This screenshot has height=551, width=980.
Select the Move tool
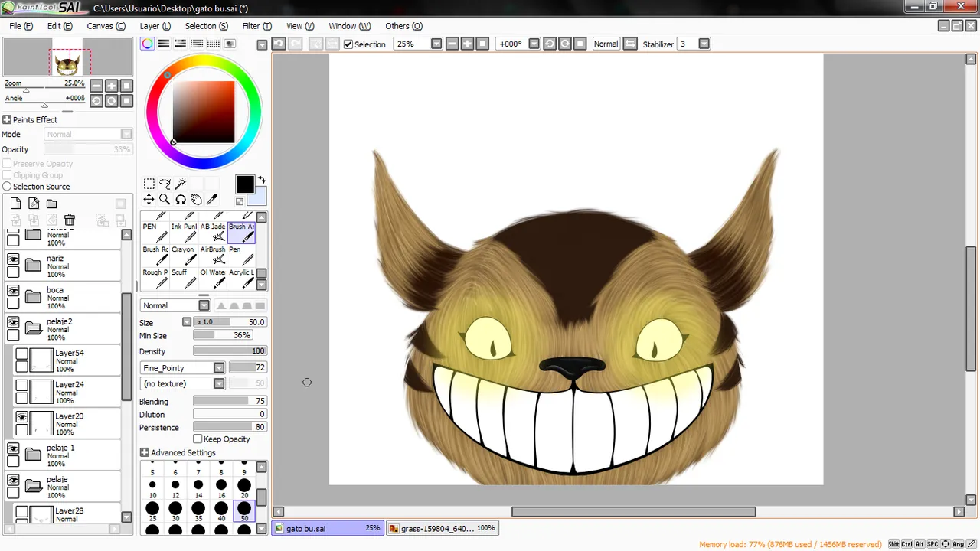tap(149, 199)
